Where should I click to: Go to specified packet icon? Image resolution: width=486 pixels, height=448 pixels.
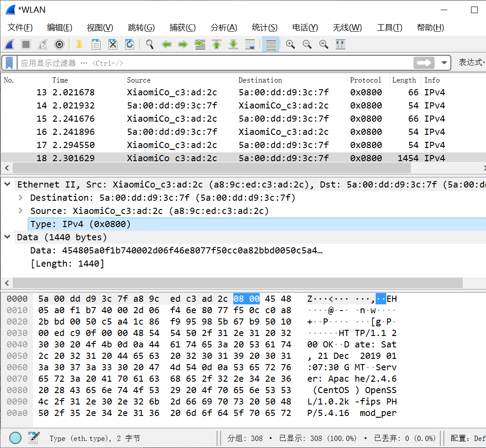pyautogui.click(x=200, y=44)
